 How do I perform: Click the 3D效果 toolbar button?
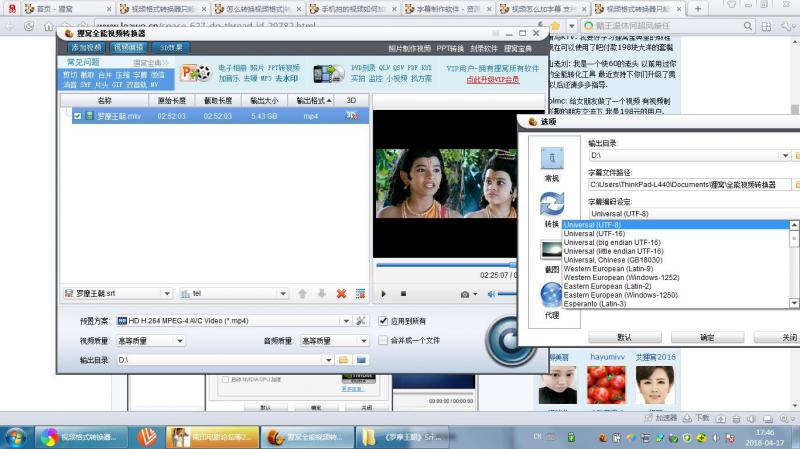(171, 47)
